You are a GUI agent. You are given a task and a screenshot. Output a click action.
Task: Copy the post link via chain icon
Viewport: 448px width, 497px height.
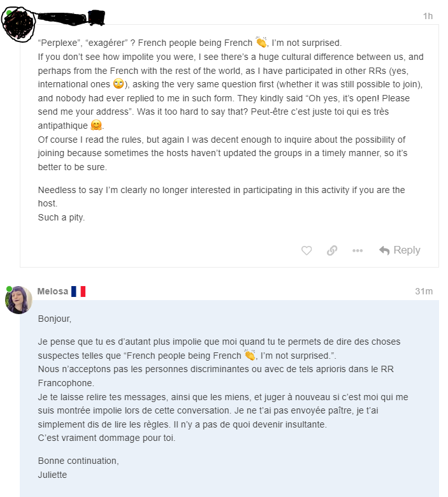pyautogui.click(x=332, y=250)
